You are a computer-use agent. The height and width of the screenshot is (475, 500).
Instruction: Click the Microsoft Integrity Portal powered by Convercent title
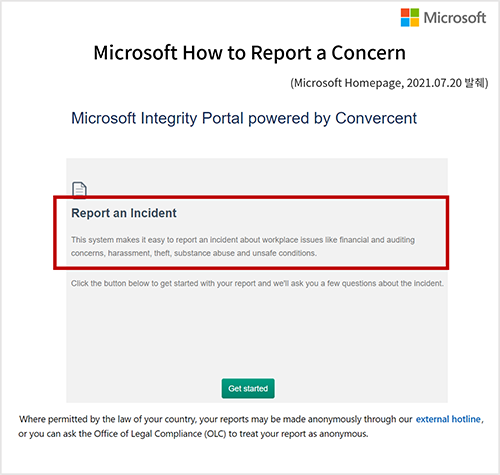tap(244, 118)
